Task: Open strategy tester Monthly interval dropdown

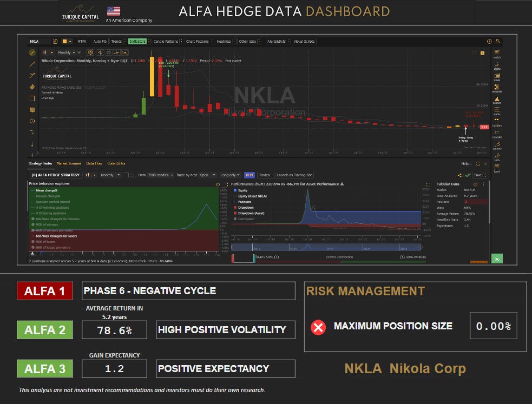Action: tap(110, 175)
